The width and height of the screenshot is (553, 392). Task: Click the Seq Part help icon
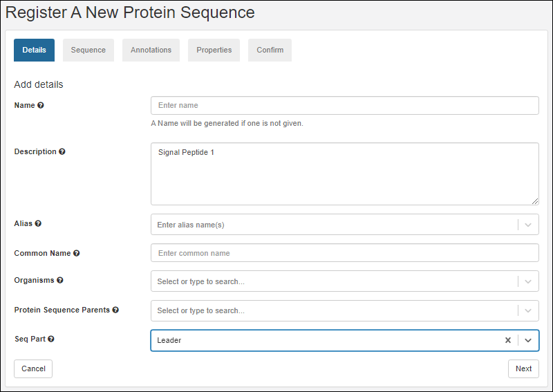(x=51, y=339)
